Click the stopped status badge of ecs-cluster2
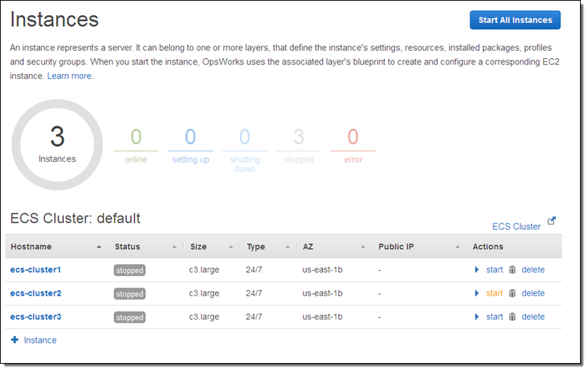 click(x=130, y=294)
